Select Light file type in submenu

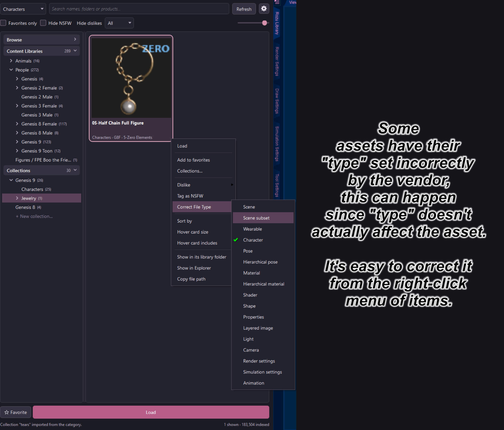point(263,339)
